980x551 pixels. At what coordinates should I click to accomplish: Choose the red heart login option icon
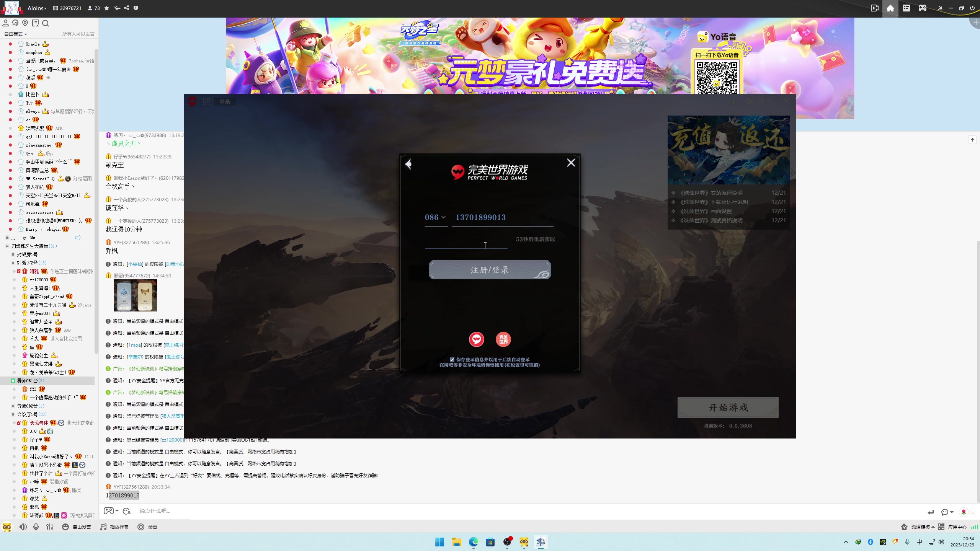coord(477,339)
